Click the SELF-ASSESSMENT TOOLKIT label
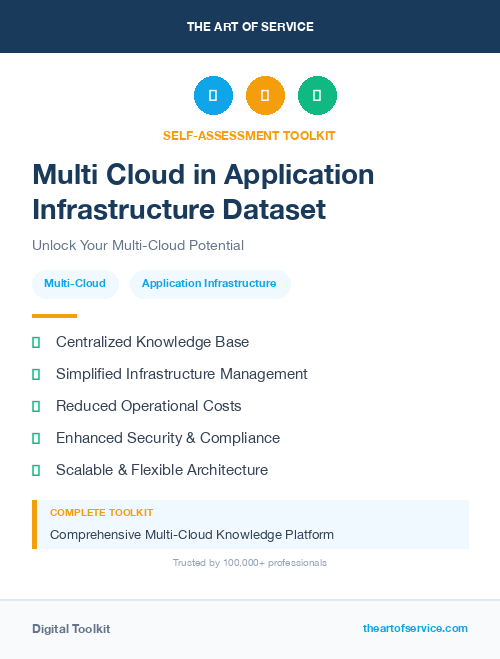Screen dimensions: 500x659 (249, 136)
